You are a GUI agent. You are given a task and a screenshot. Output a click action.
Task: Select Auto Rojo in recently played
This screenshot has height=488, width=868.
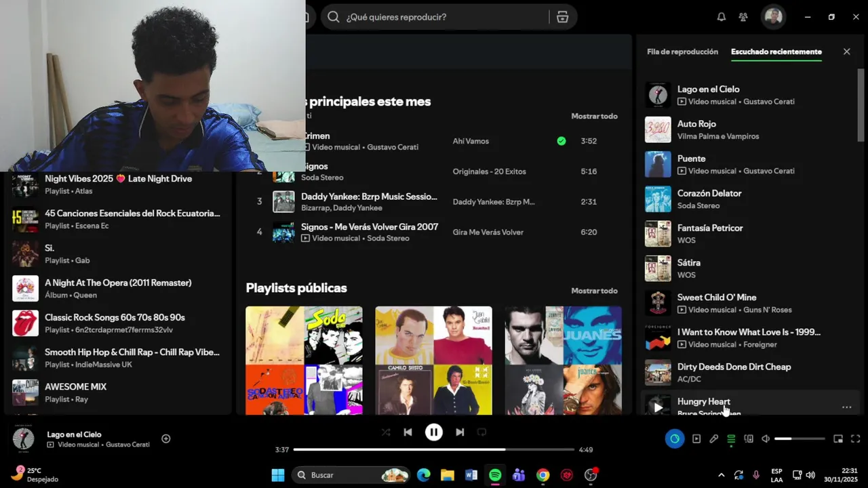749,129
